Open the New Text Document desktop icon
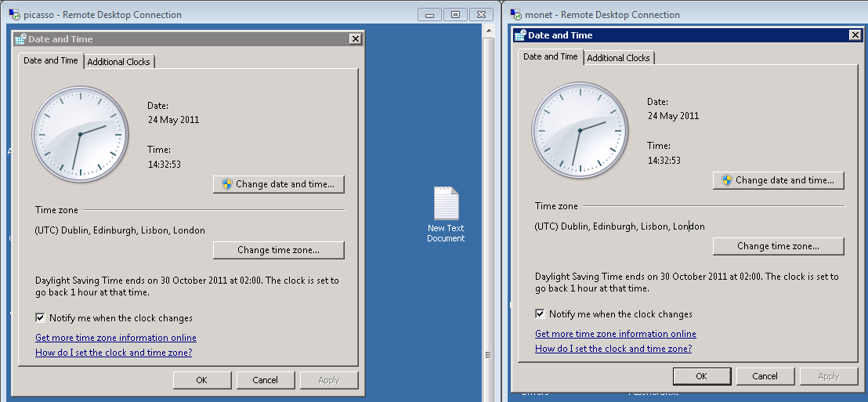Screen dimensions: 868x402 446,205
